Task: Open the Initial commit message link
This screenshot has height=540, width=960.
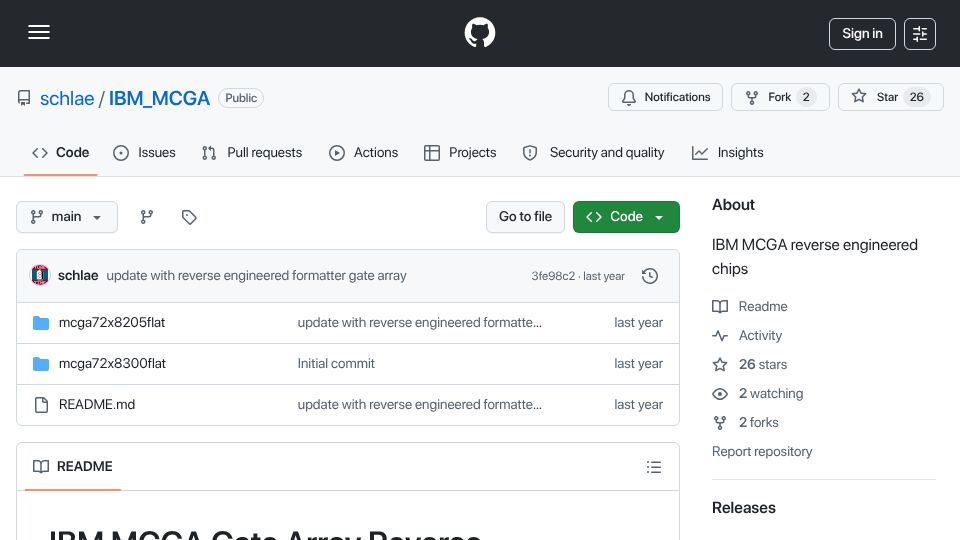Action: click(x=336, y=364)
